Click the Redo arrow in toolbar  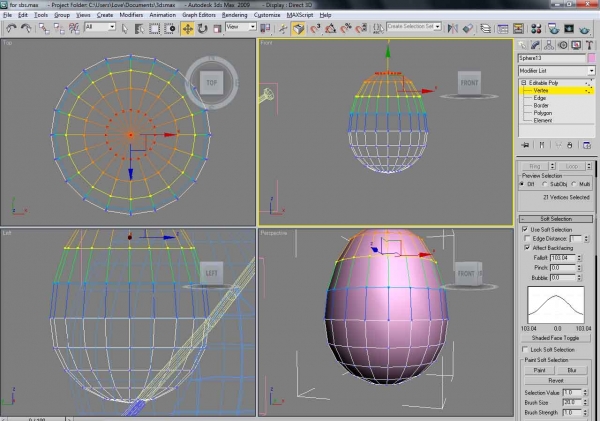pos(26,28)
